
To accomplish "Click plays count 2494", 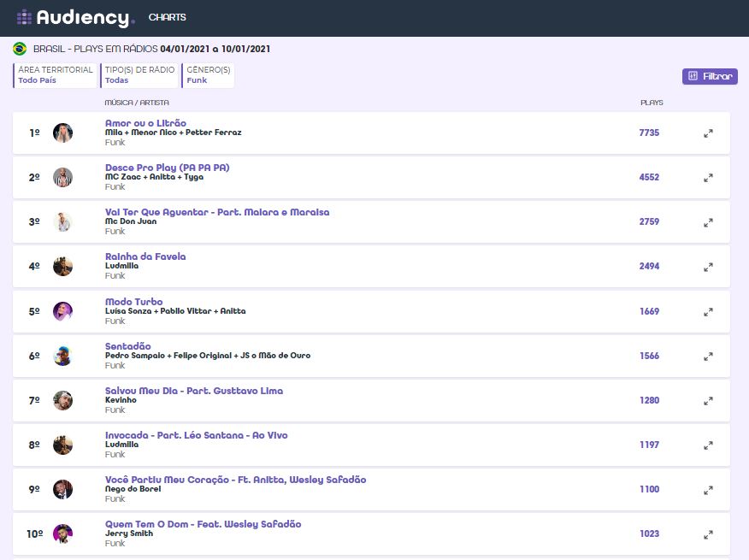I will point(649,266).
